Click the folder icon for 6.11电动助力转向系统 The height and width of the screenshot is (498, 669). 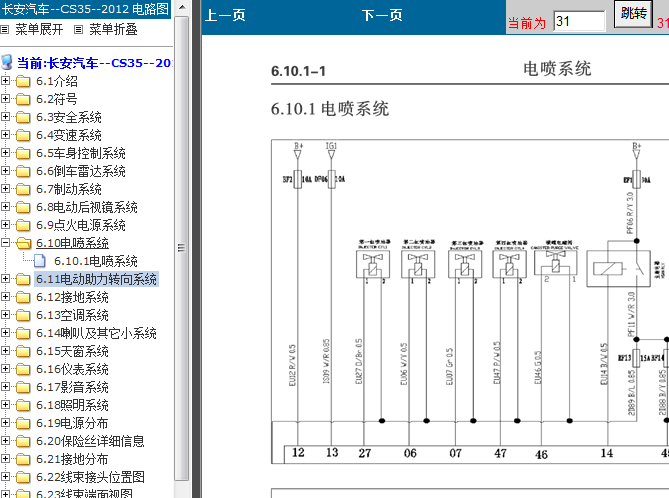[23, 279]
